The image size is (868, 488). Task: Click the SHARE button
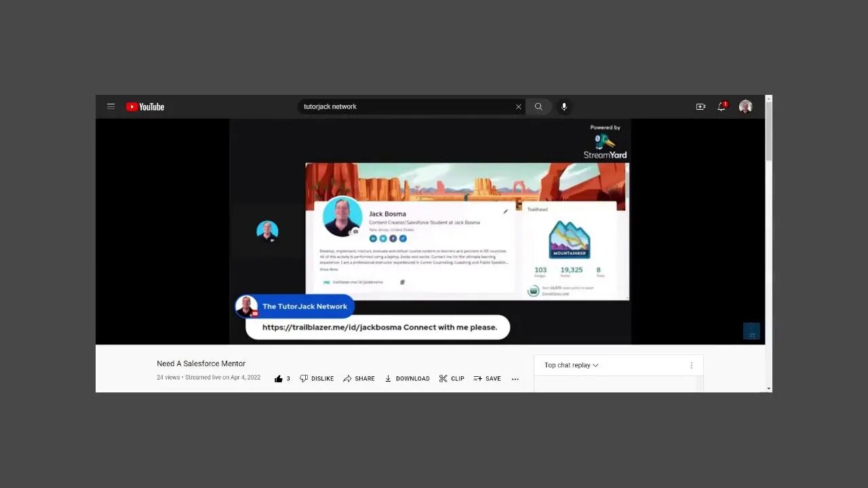(359, 379)
